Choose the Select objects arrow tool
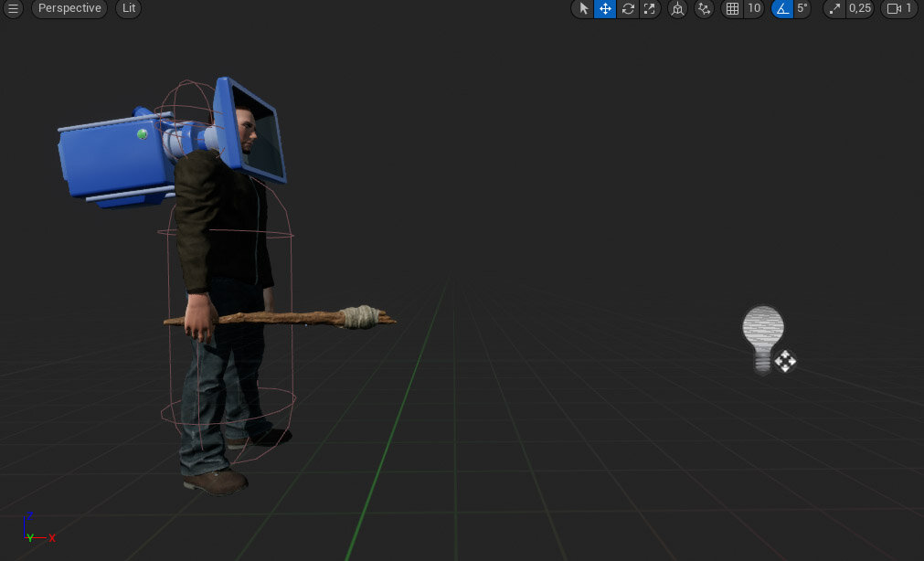Viewport: 924px width, 561px height. tap(583, 8)
